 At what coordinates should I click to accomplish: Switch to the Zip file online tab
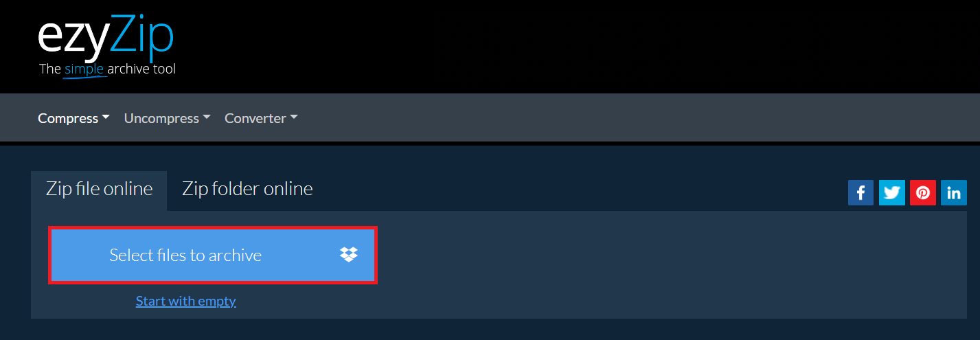click(99, 189)
